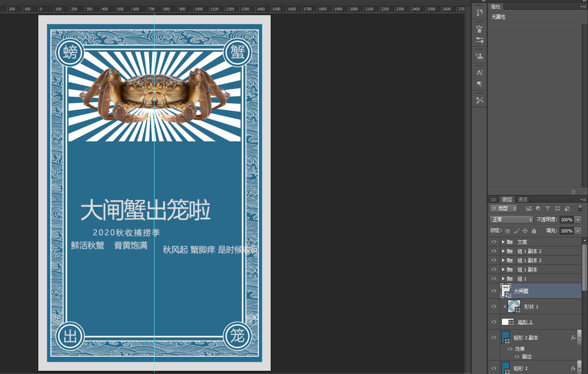Hide the 文案 group
588x374 pixels.
click(494, 242)
